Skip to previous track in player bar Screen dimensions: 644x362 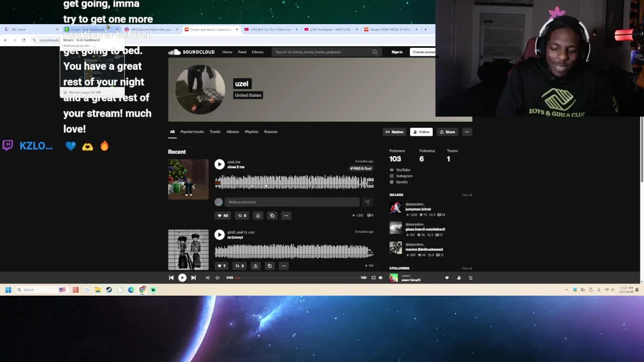[x=171, y=278]
